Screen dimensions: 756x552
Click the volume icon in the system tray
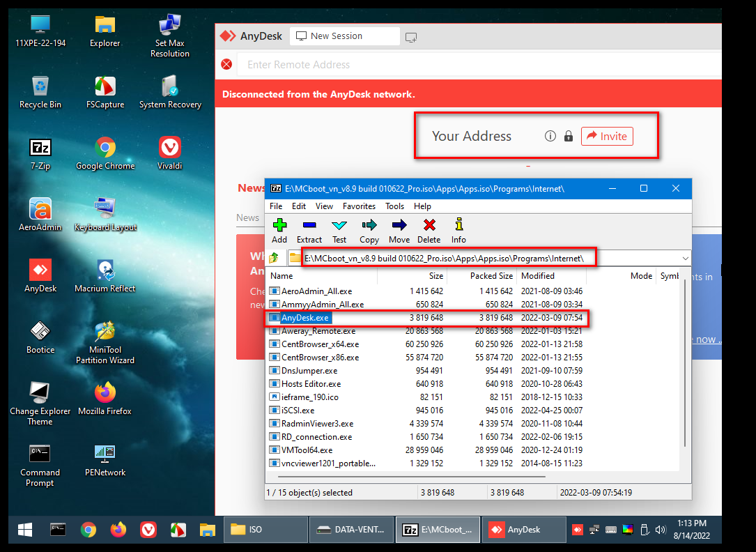(661, 530)
